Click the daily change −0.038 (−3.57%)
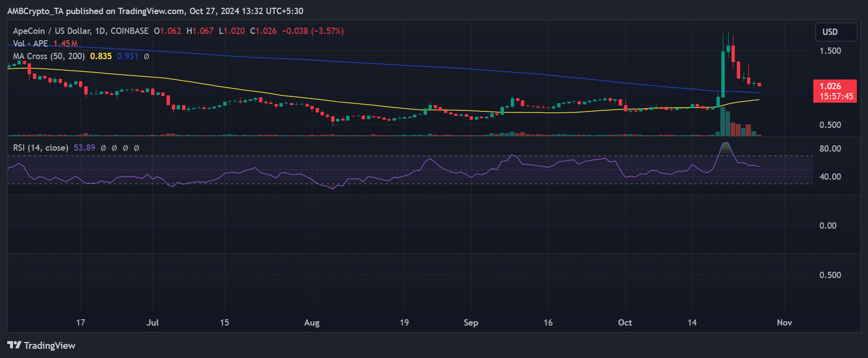The height and width of the screenshot is (358, 868). pyautogui.click(x=313, y=31)
